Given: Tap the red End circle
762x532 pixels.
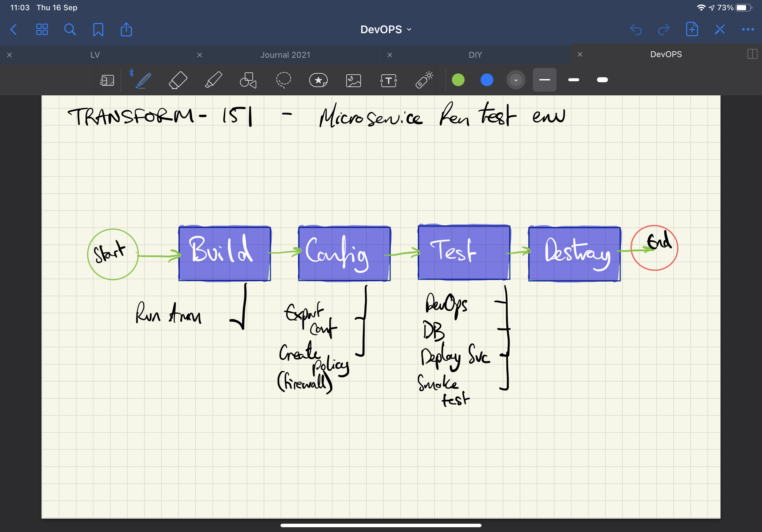Looking at the screenshot, I should pos(654,248).
